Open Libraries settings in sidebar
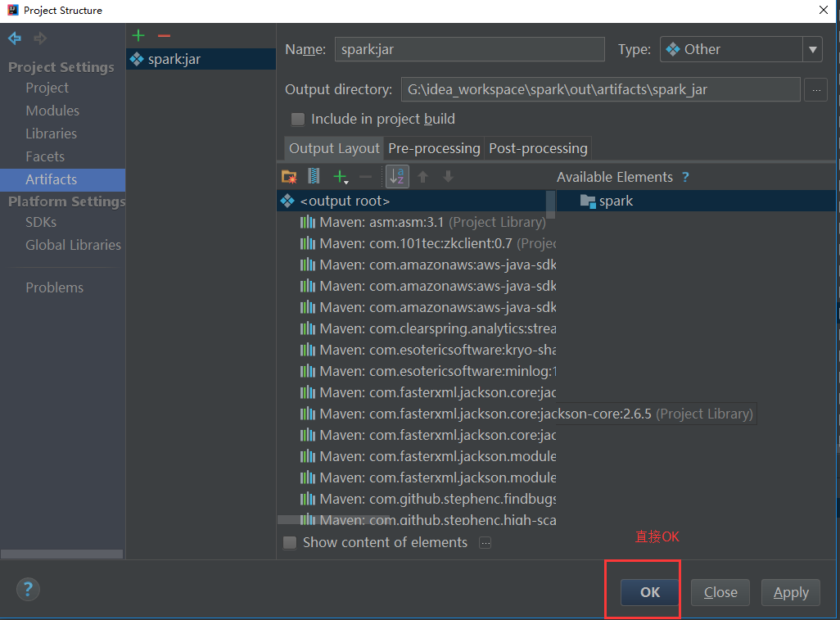Screen dimensions: 840x620 click(x=52, y=134)
